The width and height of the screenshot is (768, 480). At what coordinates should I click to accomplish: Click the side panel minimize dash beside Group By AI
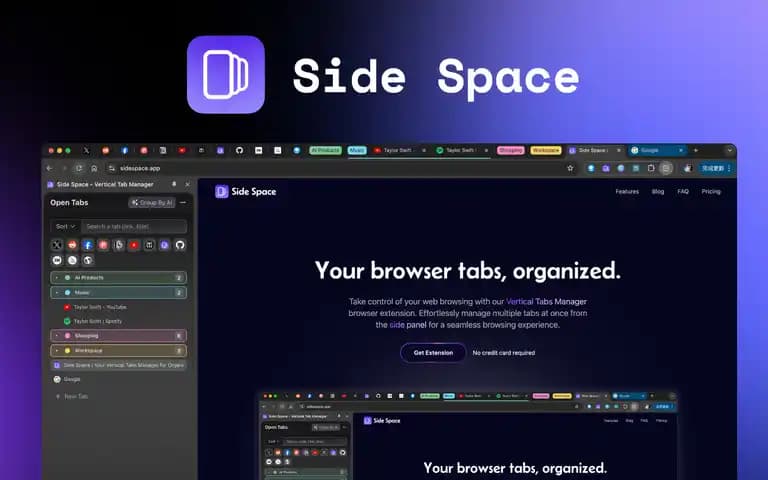pyautogui.click(x=183, y=202)
